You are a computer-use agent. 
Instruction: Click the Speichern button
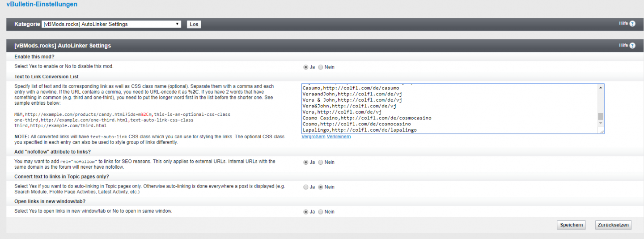[x=572, y=225]
